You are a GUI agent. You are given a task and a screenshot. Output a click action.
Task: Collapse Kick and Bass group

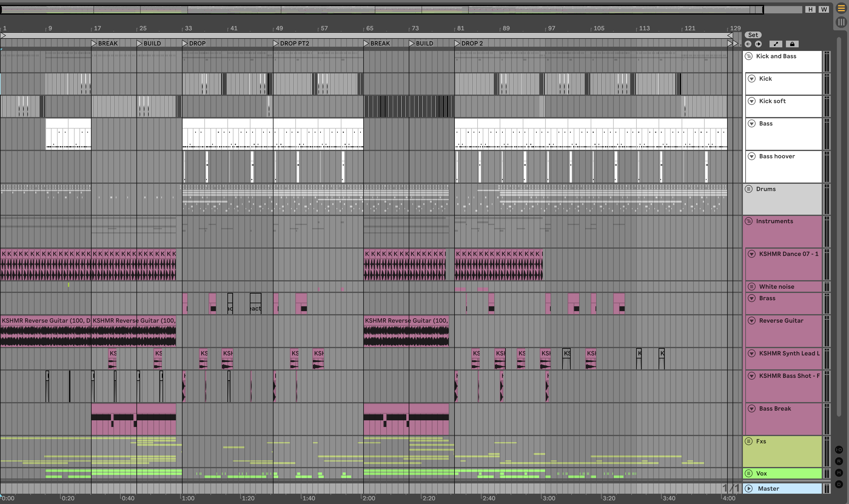tap(749, 56)
